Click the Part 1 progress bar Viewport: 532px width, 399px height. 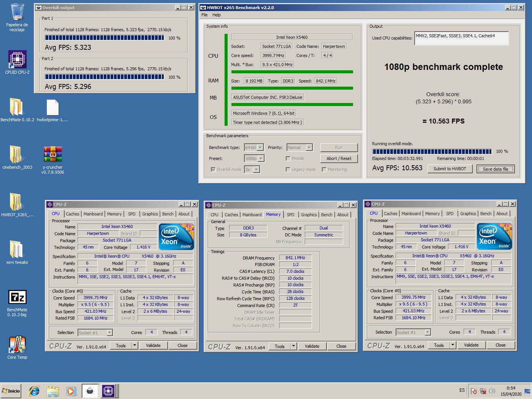(104, 38)
